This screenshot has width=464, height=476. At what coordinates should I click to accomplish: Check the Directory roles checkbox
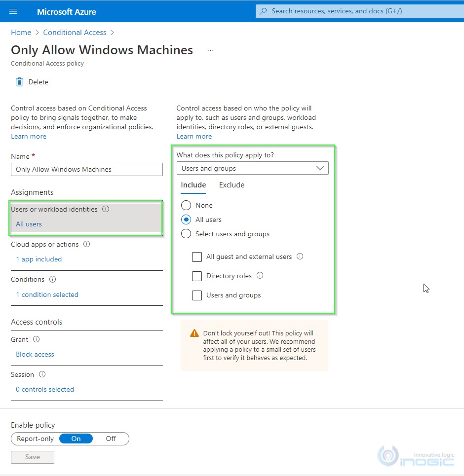click(197, 276)
